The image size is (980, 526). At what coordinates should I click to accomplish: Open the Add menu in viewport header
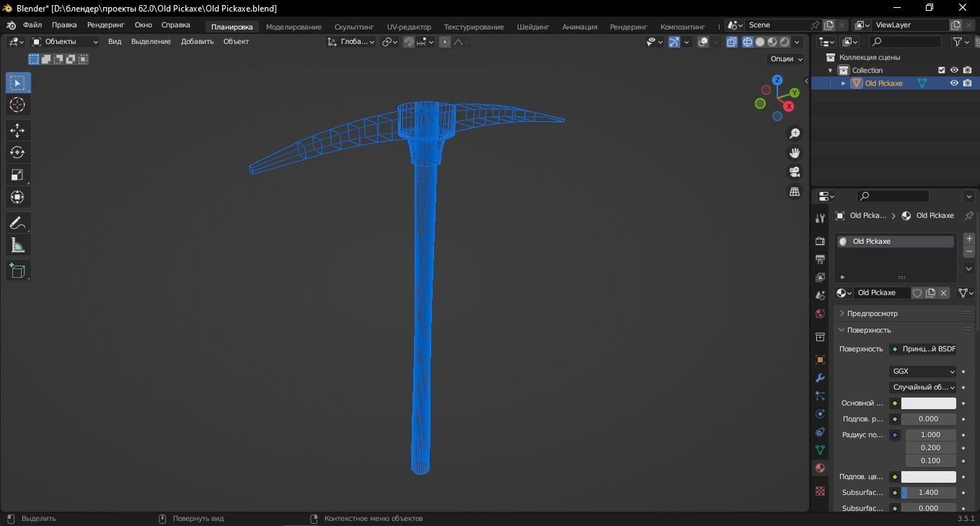197,42
